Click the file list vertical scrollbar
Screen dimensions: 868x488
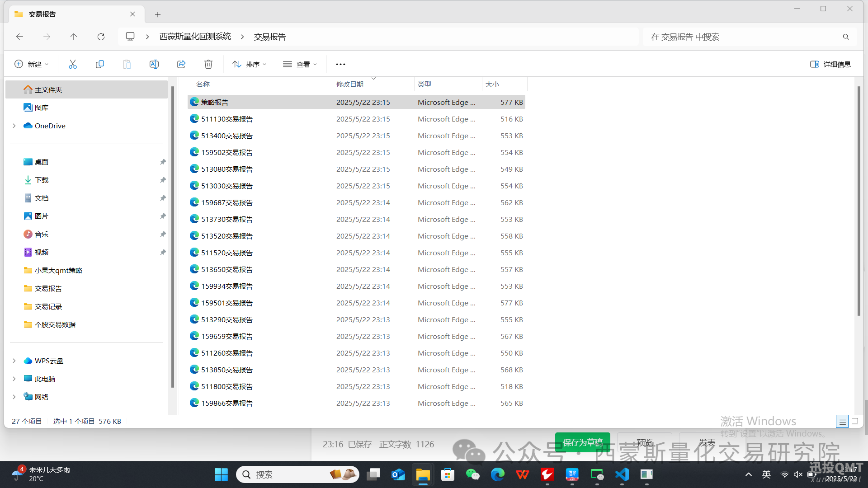pos(859,201)
